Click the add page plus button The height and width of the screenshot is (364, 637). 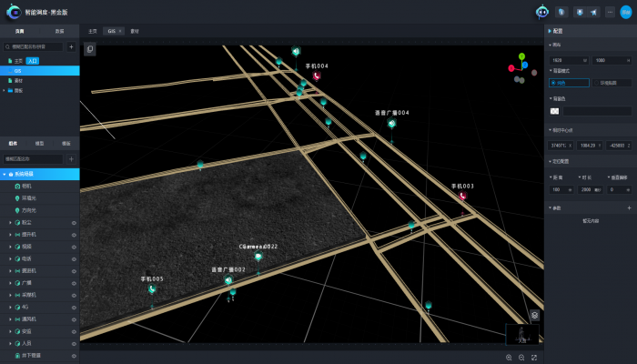click(x=72, y=46)
